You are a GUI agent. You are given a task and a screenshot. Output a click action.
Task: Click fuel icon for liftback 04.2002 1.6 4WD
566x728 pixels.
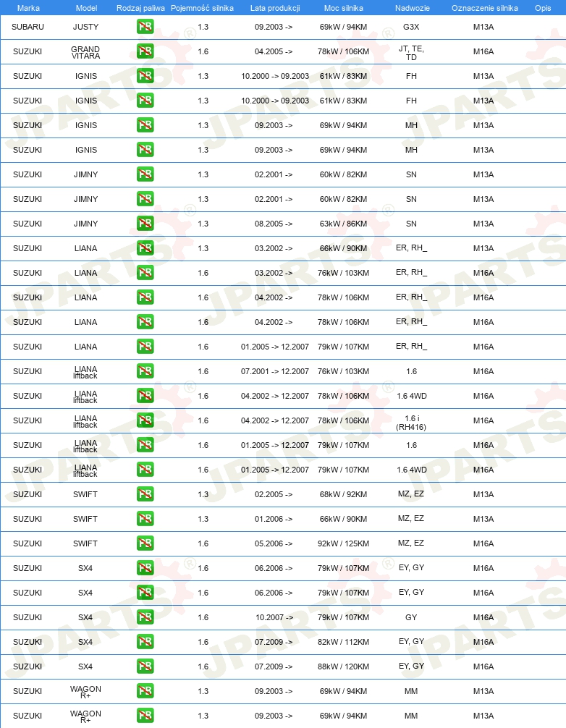(145, 396)
